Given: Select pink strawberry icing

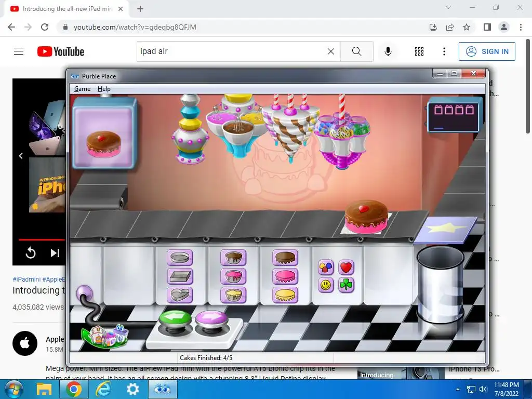Looking at the screenshot, I should pos(285,276).
